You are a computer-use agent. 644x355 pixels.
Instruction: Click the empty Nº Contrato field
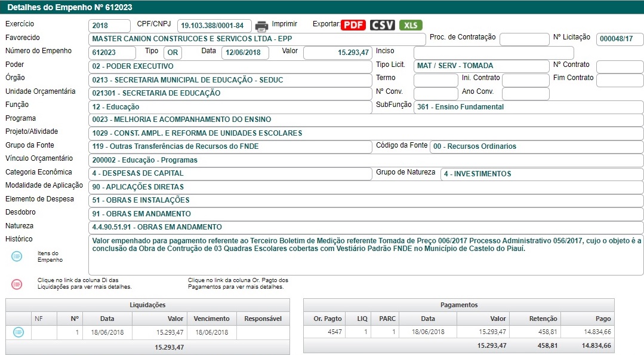click(620, 67)
